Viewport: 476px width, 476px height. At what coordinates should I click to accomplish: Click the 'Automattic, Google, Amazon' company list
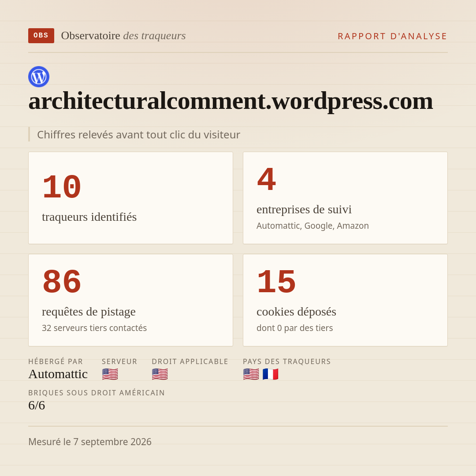tap(312, 226)
